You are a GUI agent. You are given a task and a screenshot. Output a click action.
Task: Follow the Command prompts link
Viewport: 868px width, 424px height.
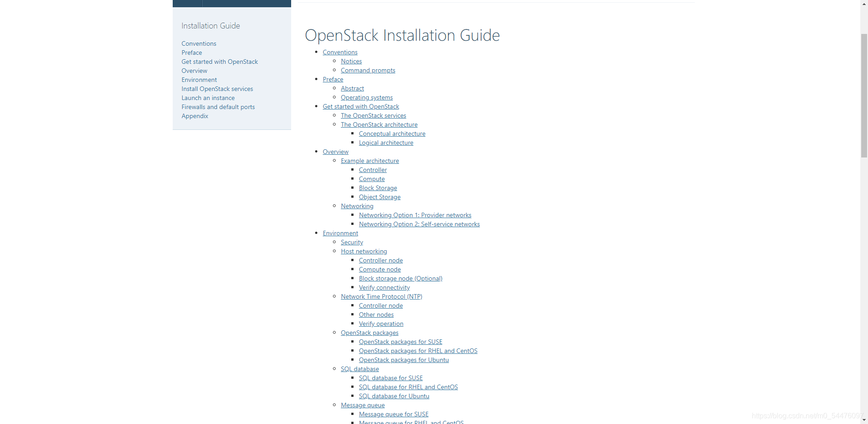pos(368,71)
